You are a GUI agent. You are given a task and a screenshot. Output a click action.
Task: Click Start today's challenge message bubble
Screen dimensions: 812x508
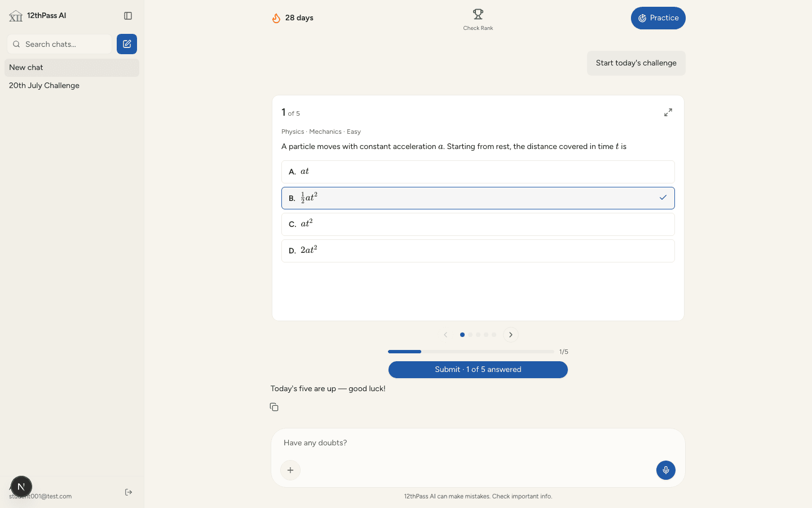pos(636,63)
